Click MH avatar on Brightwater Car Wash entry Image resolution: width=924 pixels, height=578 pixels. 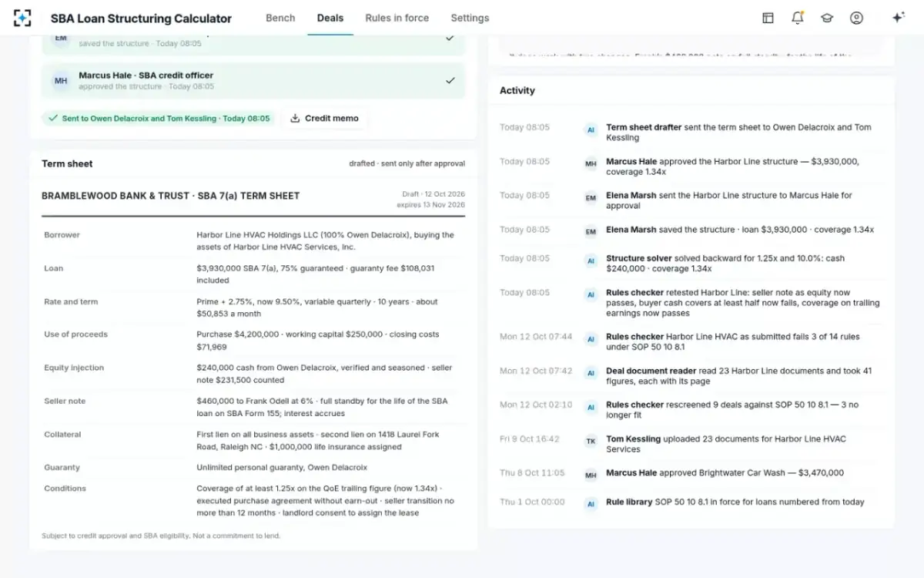click(x=591, y=475)
